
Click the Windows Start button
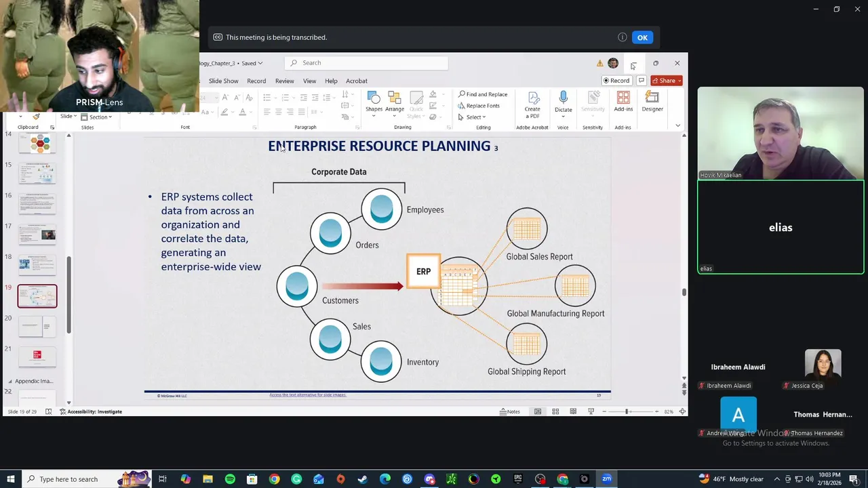(x=12, y=479)
